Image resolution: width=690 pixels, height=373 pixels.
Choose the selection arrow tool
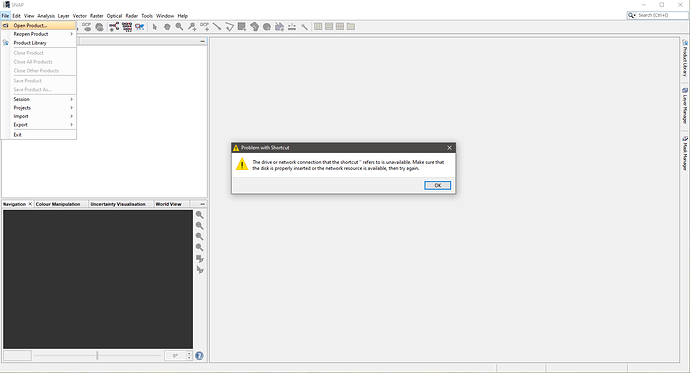coord(154,27)
